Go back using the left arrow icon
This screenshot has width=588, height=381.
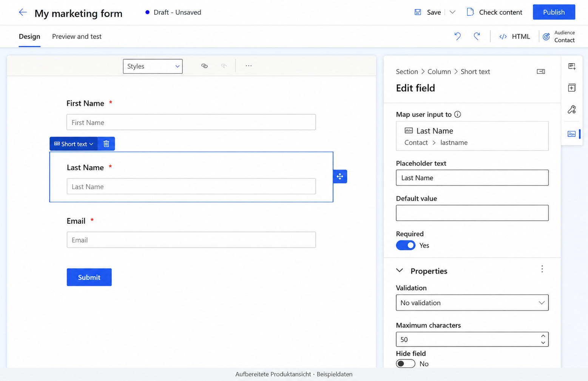click(23, 12)
